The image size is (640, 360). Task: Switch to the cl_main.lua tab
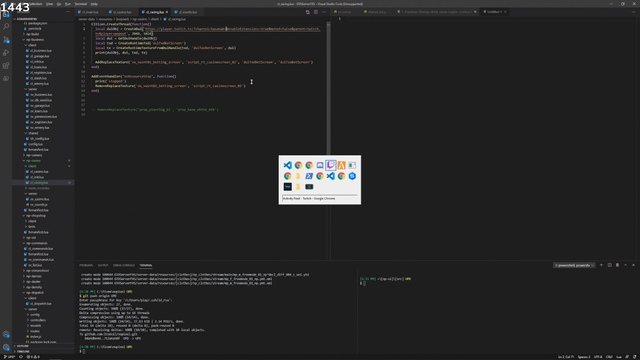90,12
